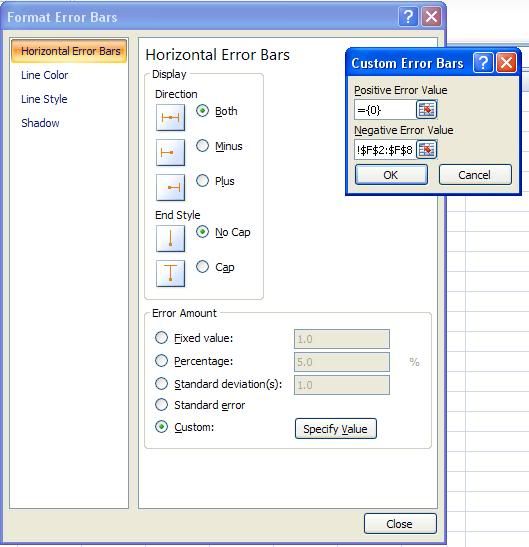The image size is (529, 547).
Task: Click the Both direction error bar icon
Action: click(x=170, y=118)
